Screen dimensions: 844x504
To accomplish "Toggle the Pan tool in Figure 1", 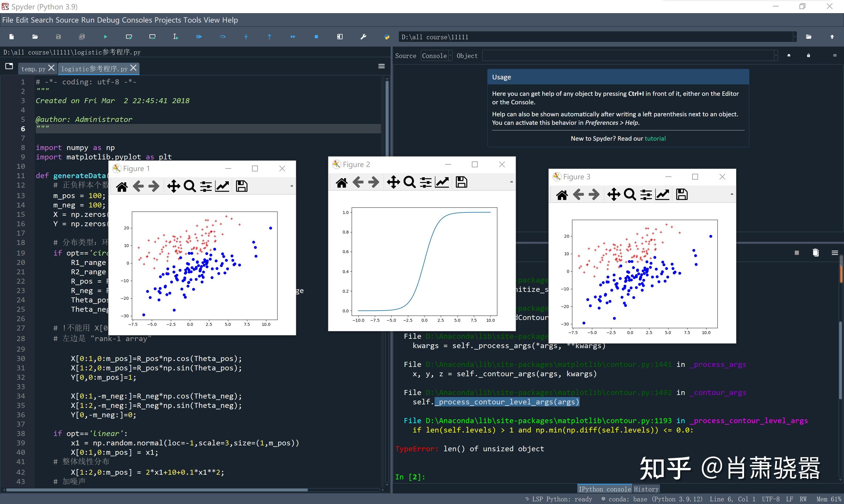I will point(173,186).
